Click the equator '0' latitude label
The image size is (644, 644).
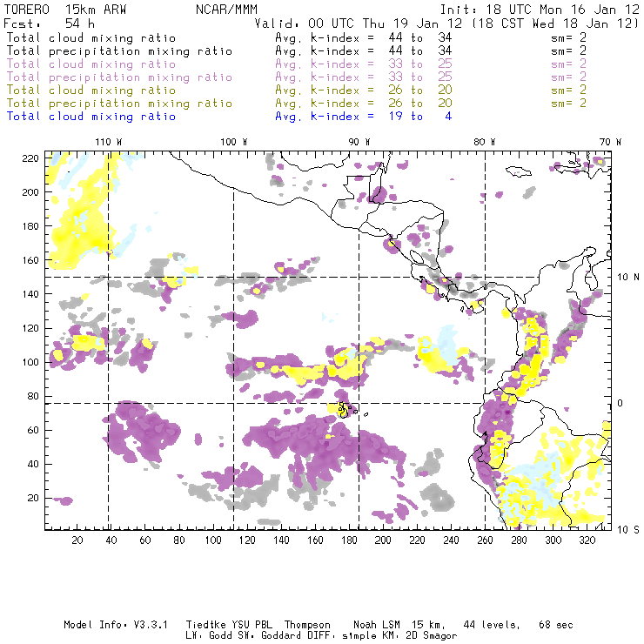coord(621,404)
